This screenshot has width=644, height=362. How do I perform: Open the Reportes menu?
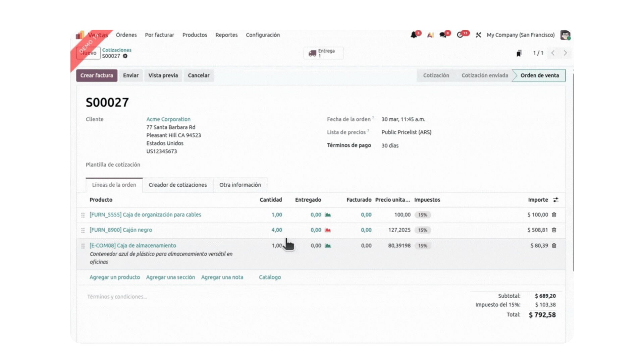click(x=226, y=35)
